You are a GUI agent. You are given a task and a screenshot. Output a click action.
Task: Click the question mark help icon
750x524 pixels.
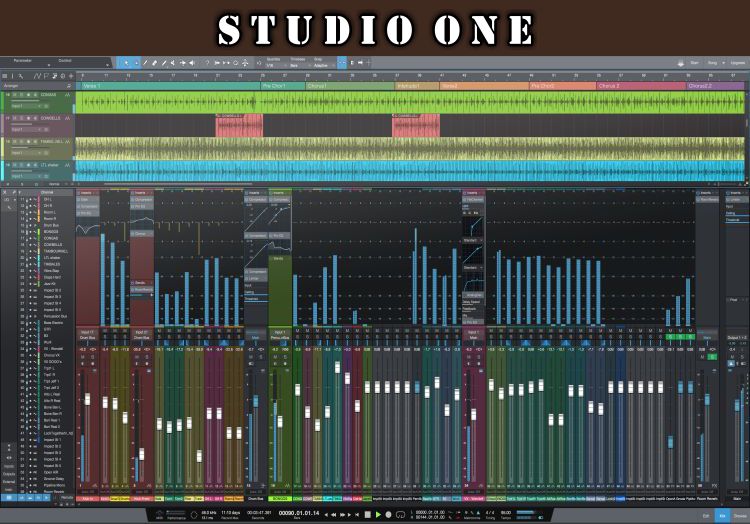[207, 63]
